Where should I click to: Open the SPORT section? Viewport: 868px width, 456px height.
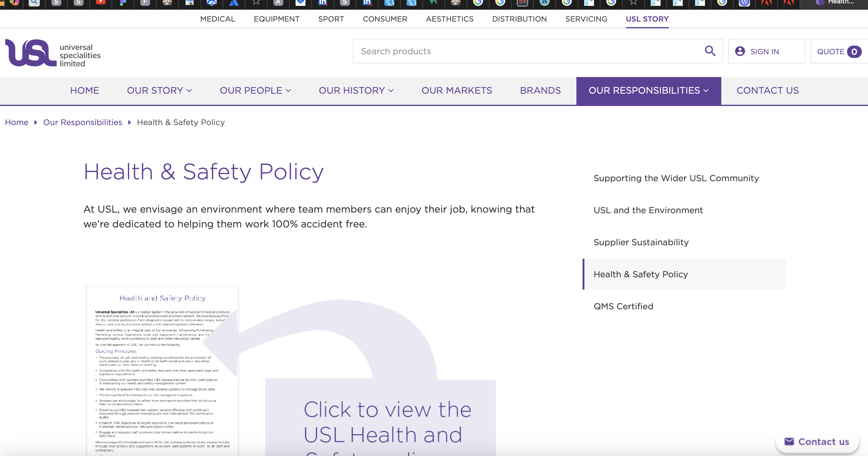click(331, 19)
